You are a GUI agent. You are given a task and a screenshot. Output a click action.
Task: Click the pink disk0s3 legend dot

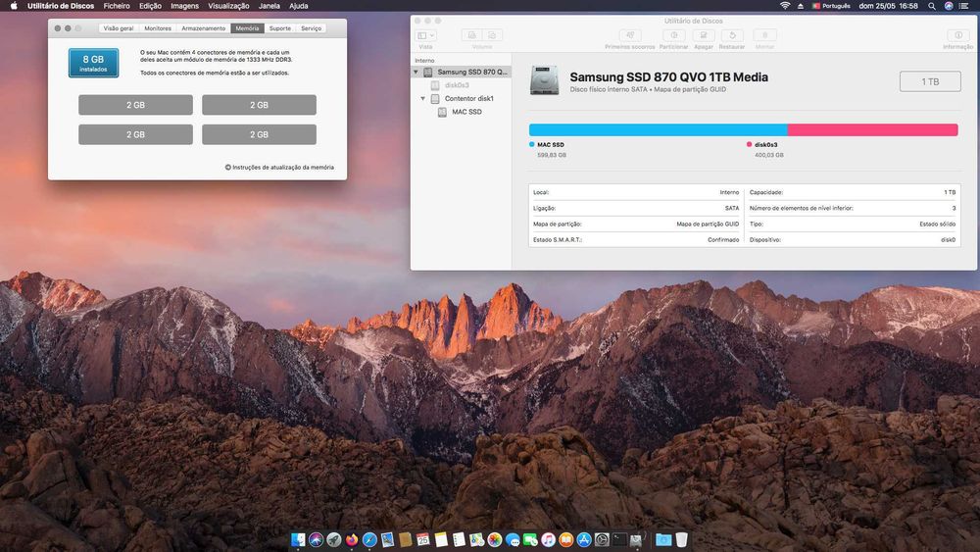[749, 144]
